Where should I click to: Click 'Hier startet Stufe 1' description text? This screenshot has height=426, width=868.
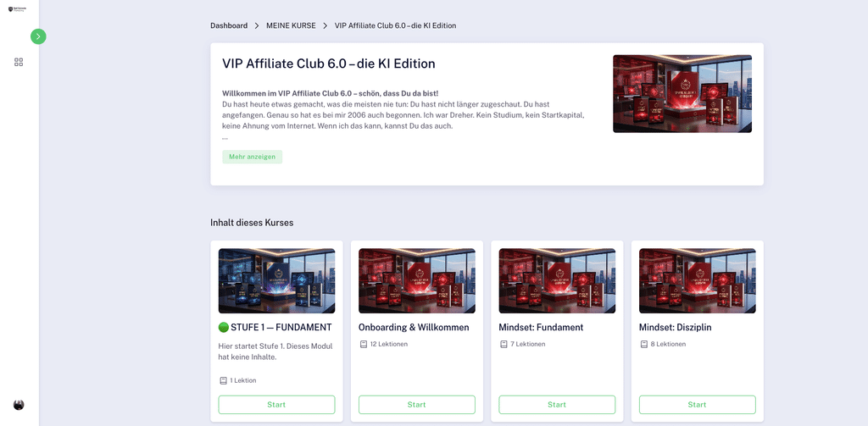pyautogui.click(x=275, y=351)
